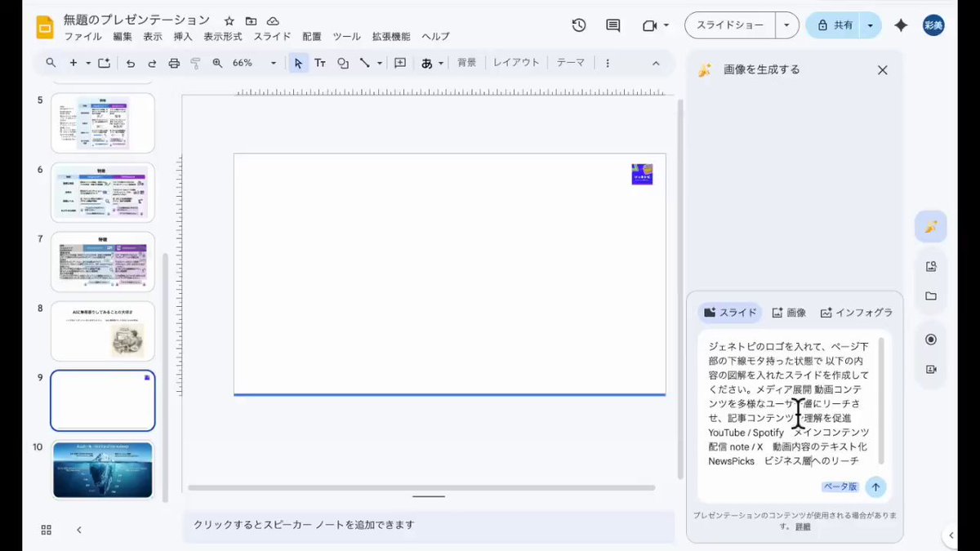Select the 画像 generation tab
980x551 pixels.
tap(789, 313)
